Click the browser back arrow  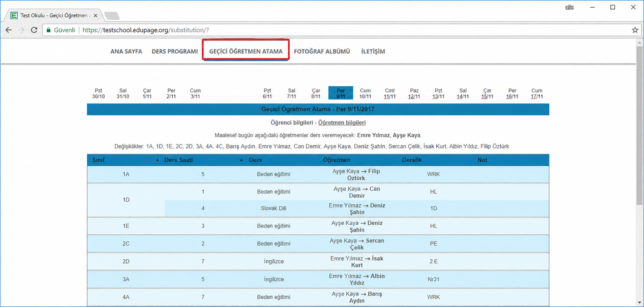9,30
